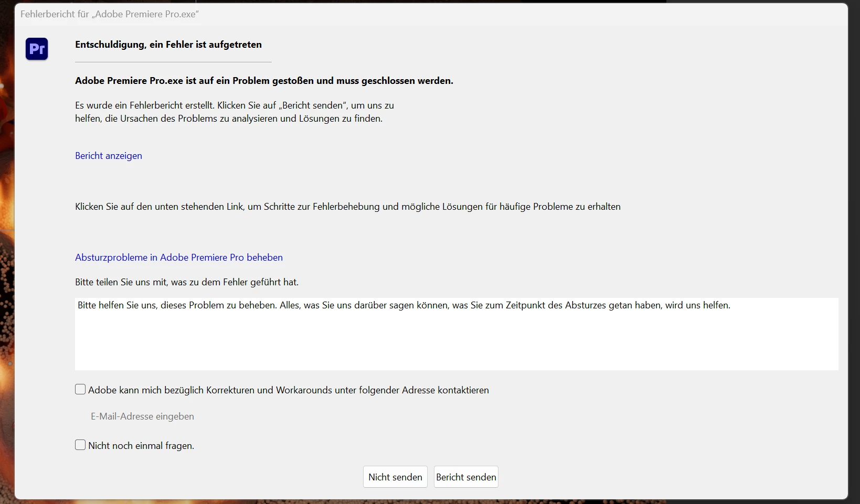Click the bold 'muss geschlossen werden' message
860x504 pixels.
click(x=264, y=81)
